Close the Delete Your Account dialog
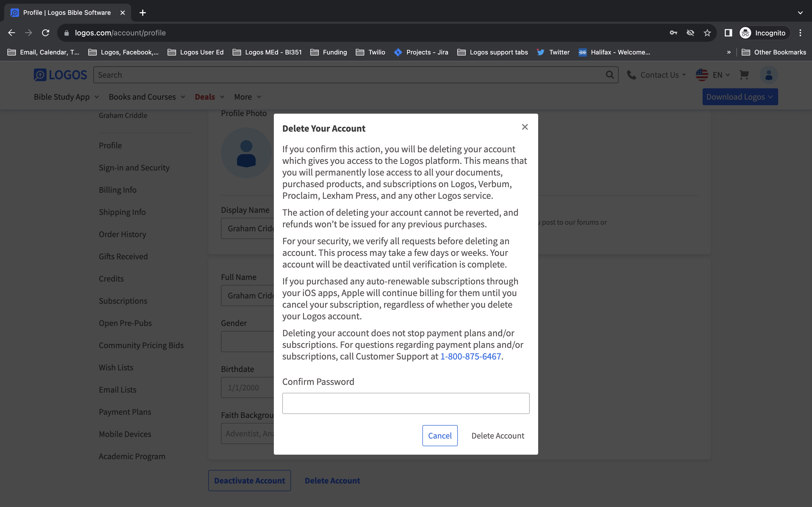Viewport: 812px width, 507px height. (525, 127)
